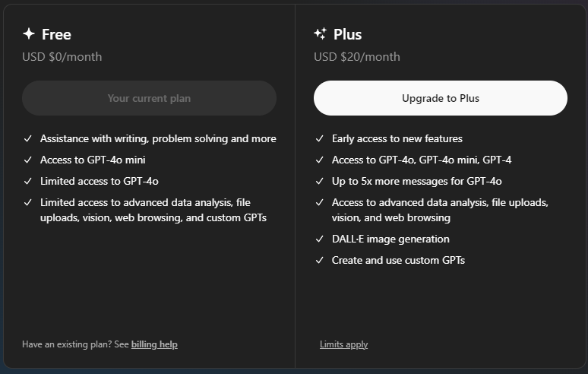Click checkmark beside Limited access to GPT-4o
The image size is (588, 374).
tap(28, 181)
